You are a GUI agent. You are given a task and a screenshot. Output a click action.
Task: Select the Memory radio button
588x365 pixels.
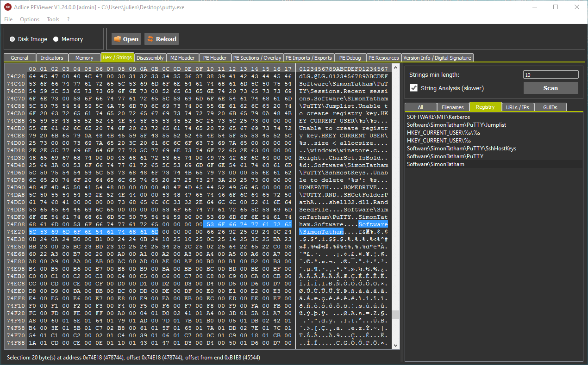(56, 39)
